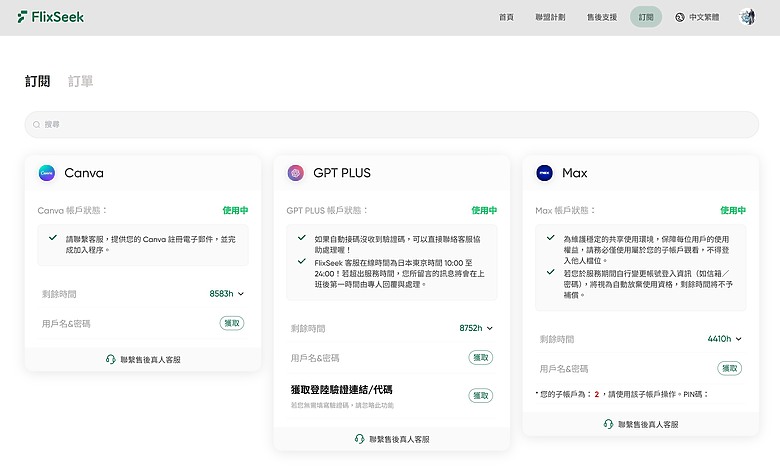Click the FlixSeek logo

50,17
